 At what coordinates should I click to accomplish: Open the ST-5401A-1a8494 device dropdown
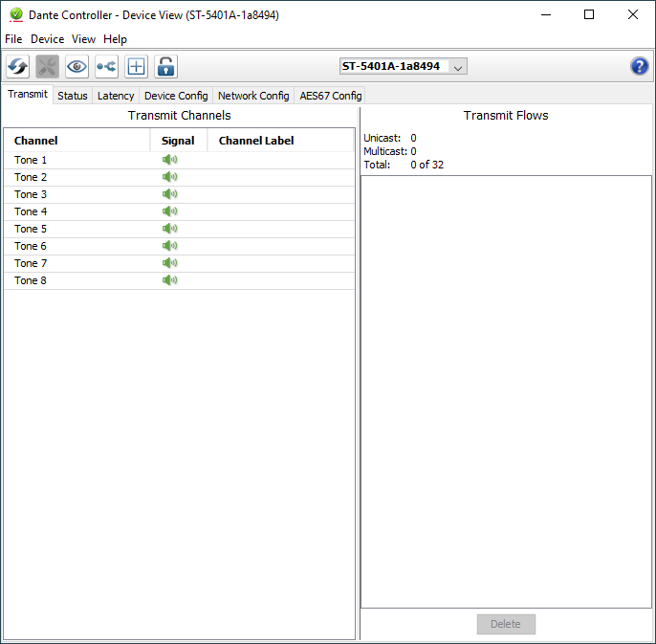403,66
